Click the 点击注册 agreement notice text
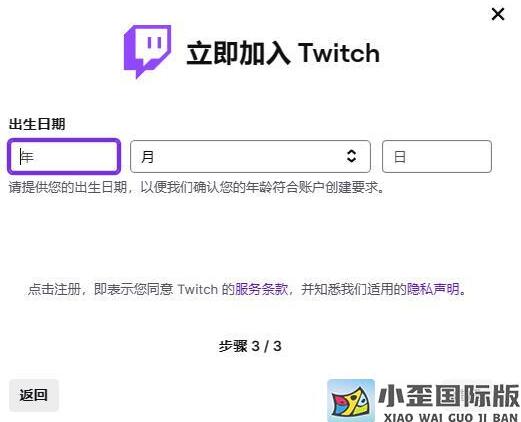521x422 pixels. pos(247,289)
